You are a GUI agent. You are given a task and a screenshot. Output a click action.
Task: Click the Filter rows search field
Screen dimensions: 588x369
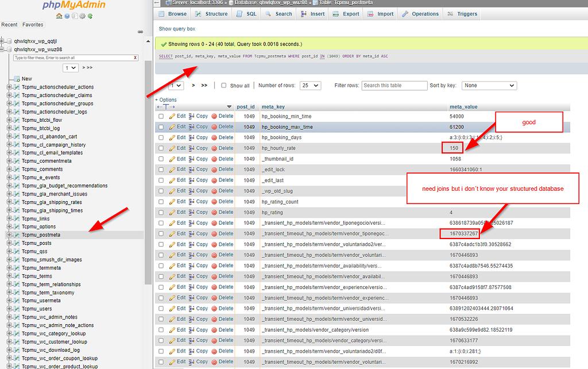click(x=393, y=85)
